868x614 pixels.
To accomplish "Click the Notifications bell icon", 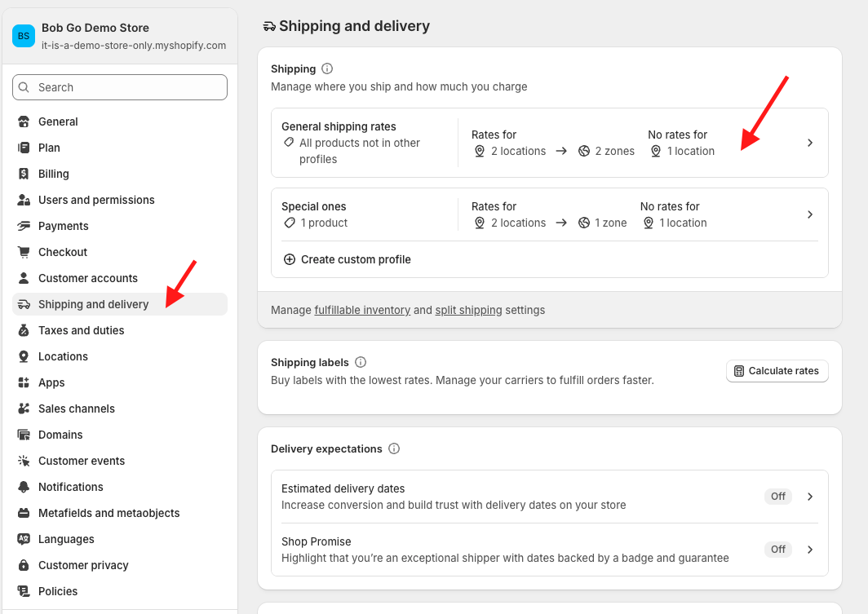I will [24, 487].
